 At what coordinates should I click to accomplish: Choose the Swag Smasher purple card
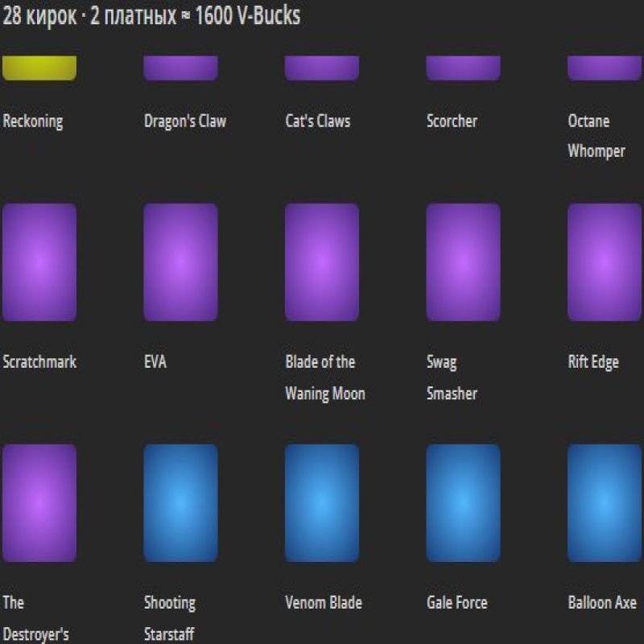point(463,262)
